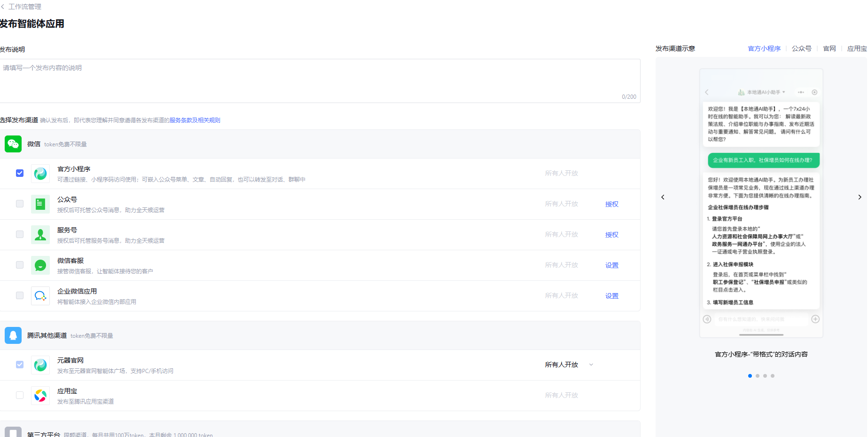Click the 0/200 character counter
The height and width of the screenshot is (437, 868).
pyautogui.click(x=629, y=97)
